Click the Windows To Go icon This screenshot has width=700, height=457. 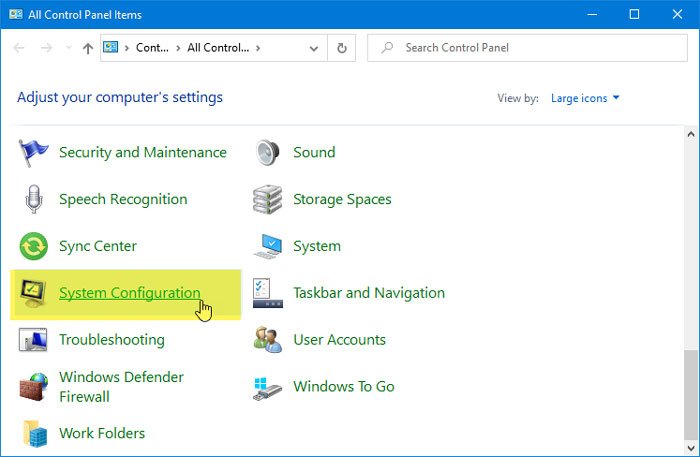(x=268, y=387)
